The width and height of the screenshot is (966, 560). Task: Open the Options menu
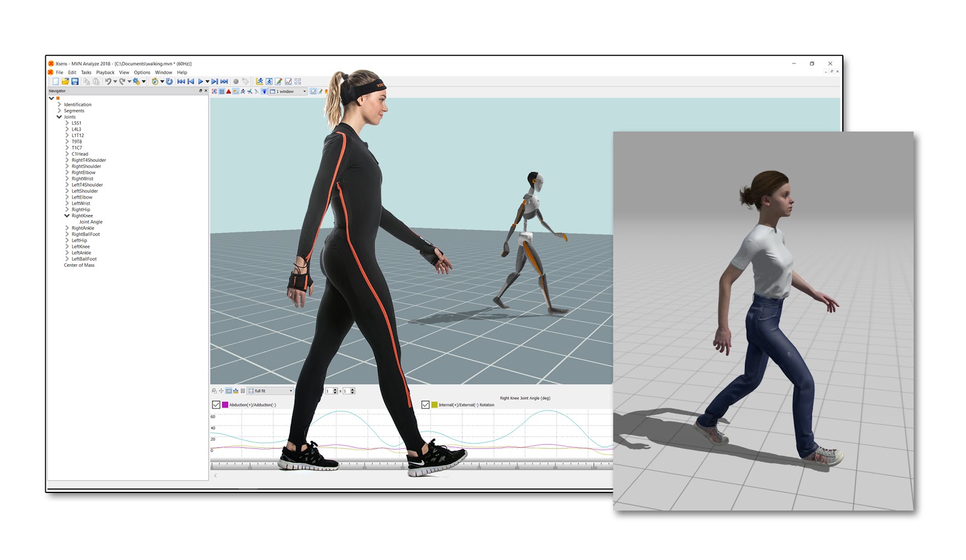(x=142, y=72)
